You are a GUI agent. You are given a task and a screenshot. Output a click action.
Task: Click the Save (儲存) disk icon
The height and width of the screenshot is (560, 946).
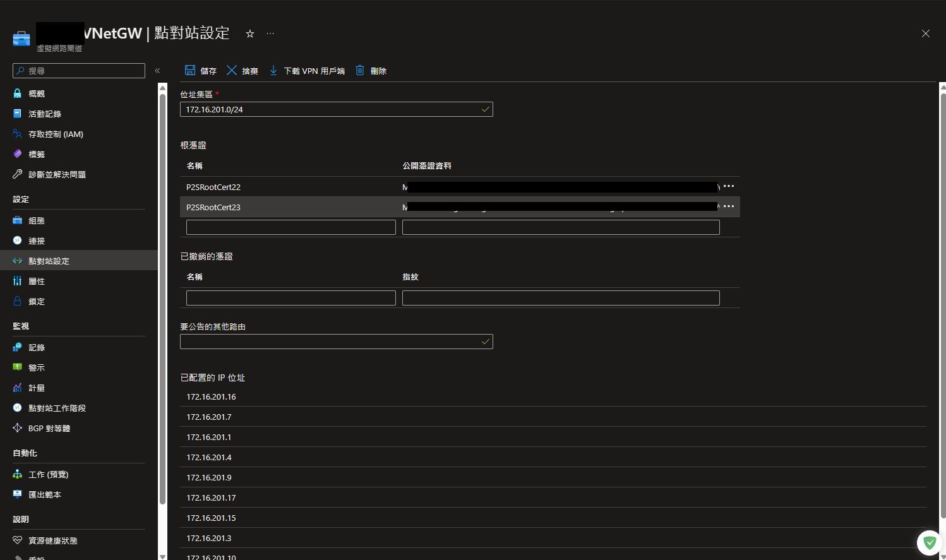pos(190,70)
